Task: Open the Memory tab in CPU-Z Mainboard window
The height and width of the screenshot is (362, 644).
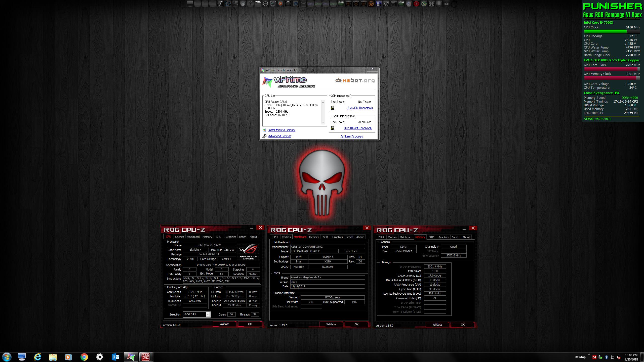Action: coord(314,237)
